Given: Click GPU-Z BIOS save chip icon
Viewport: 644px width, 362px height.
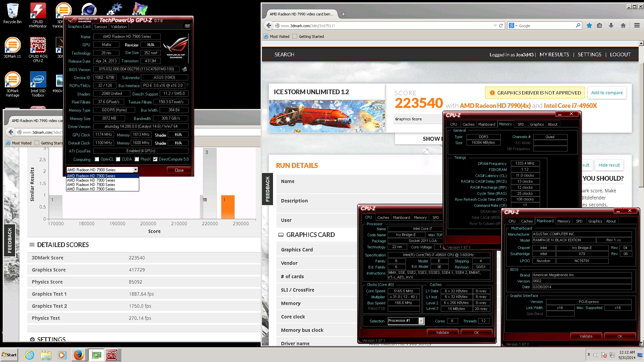Looking at the screenshot, I should click(184, 69).
